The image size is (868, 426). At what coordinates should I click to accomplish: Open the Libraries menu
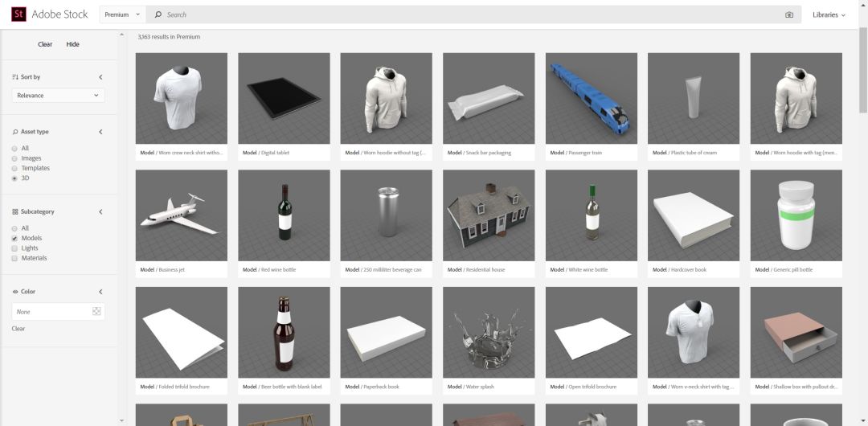(x=829, y=14)
